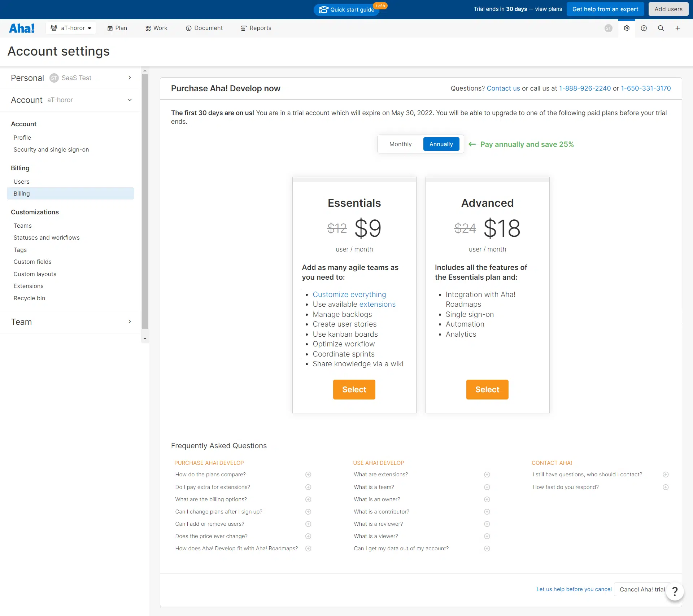Open the Customize everything link

click(349, 295)
